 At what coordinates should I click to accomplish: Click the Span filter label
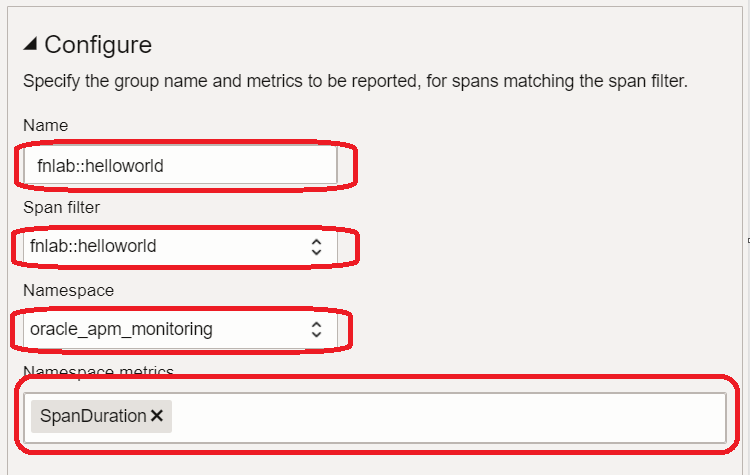click(x=60, y=207)
